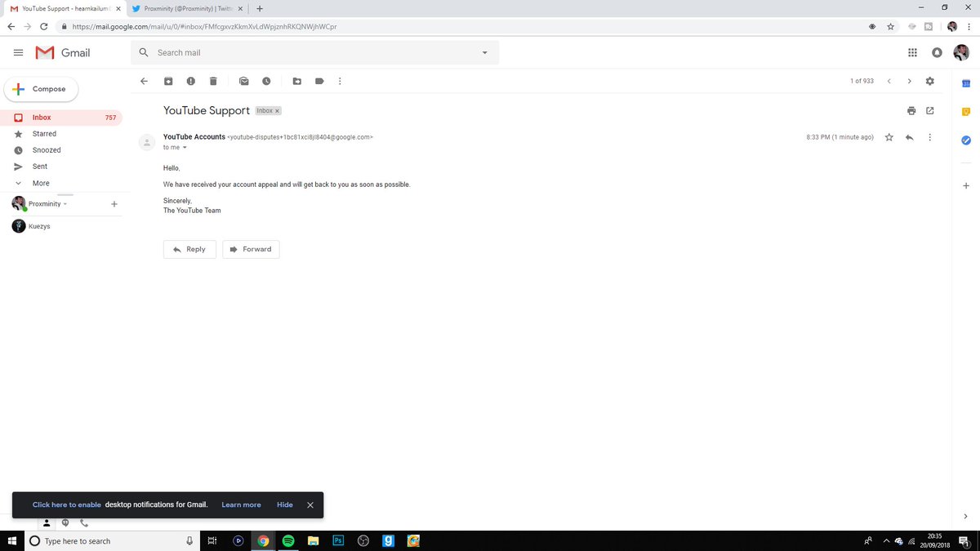The width and height of the screenshot is (980, 551).
Task: Toggle the Gmail main menu hamburger
Action: [18, 52]
